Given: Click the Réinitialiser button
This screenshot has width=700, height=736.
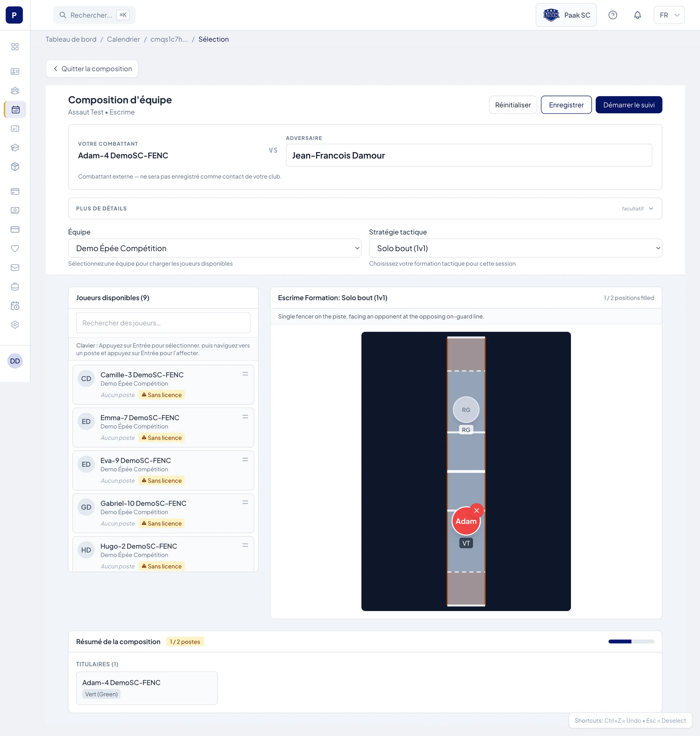Looking at the screenshot, I should (513, 105).
